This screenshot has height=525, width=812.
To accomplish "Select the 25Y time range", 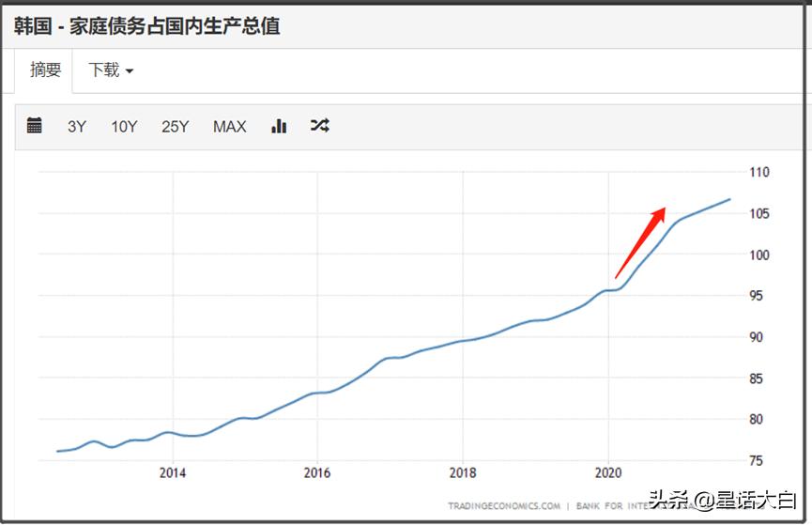I will [175, 127].
